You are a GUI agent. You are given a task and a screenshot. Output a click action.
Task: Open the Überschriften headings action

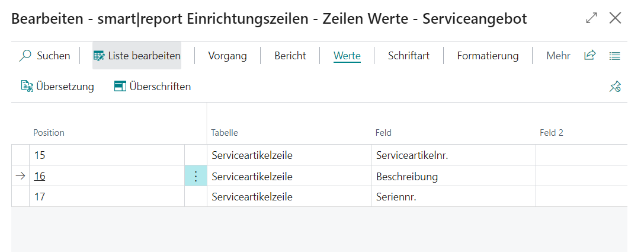[x=152, y=87]
